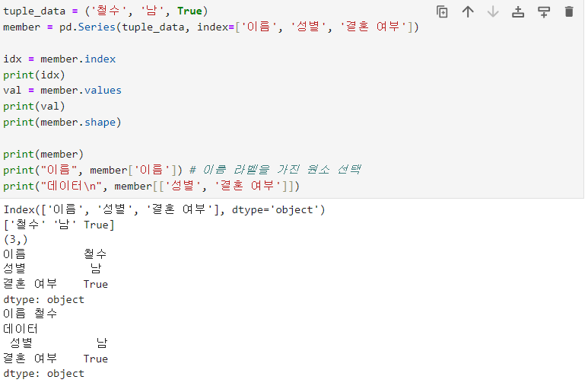The image size is (588, 386).
Task: Click the print(val) code line
Action: coord(34,107)
